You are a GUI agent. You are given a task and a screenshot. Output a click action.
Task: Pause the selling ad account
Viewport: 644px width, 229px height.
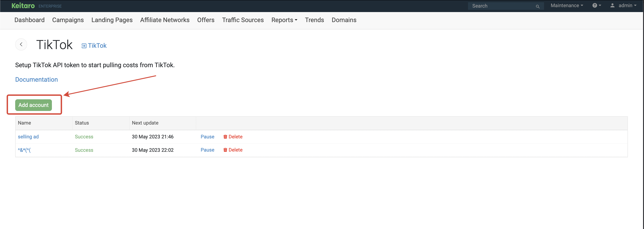[x=207, y=136]
